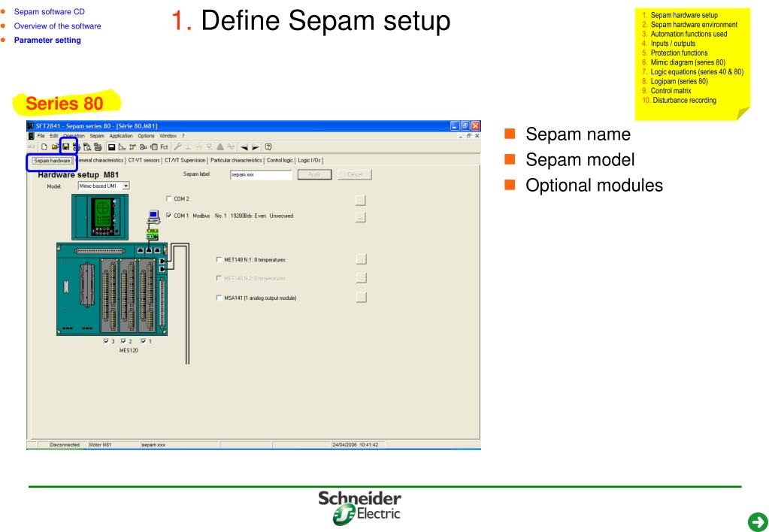Viewport: 769px width, 532px height.
Task: Click Motor M81 in the status bar
Action: [100, 445]
